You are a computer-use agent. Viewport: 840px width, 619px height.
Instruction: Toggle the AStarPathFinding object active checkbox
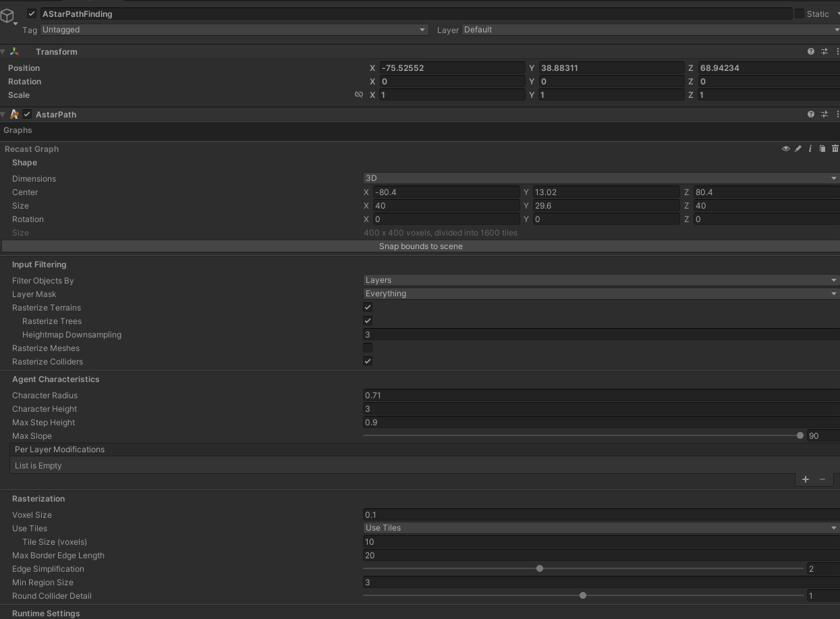pos(32,14)
